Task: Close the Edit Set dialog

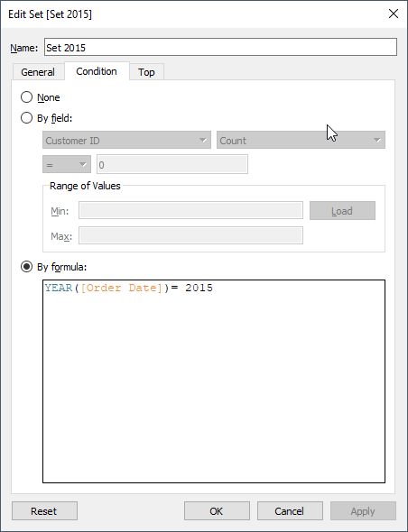Action: 393,14
